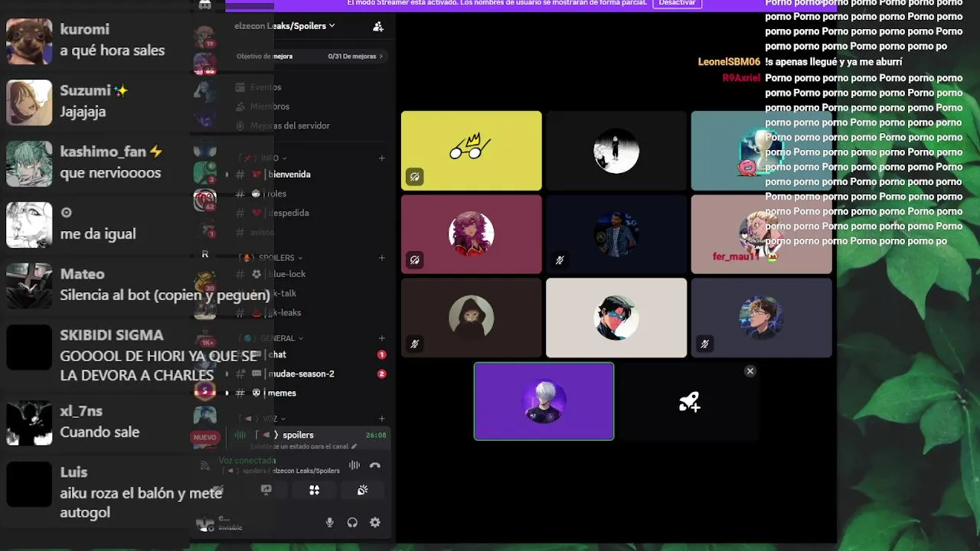Click the crossed-out icon on the maroon tile
980x551 pixels.
tap(414, 260)
